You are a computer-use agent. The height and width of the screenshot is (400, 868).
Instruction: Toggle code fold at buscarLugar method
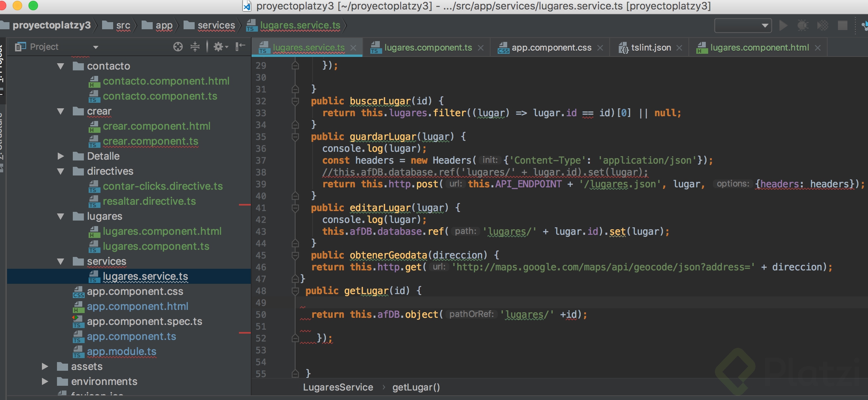pos(295,101)
